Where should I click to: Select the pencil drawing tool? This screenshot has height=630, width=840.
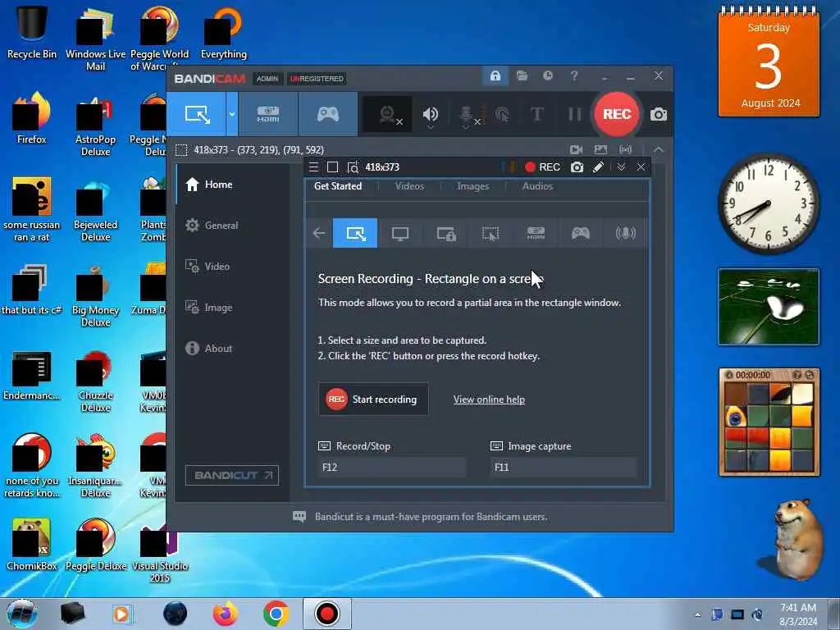click(598, 167)
